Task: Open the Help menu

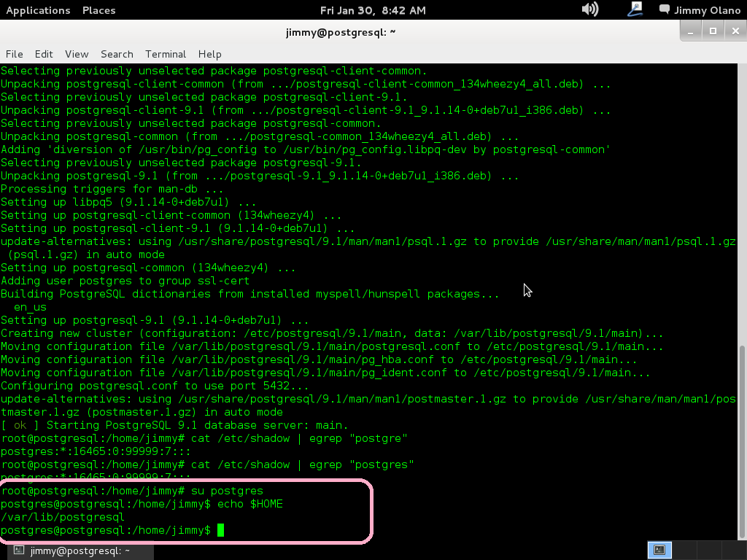Action: [209, 54]
